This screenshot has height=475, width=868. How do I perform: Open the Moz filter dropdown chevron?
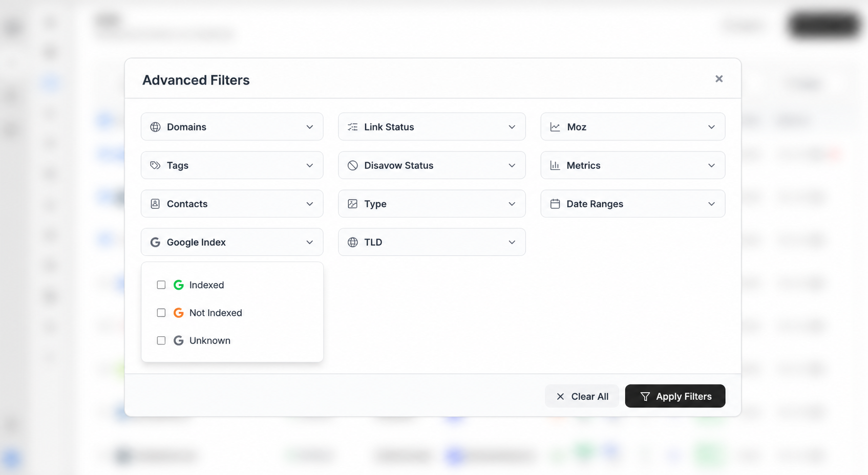coord(712,127)
